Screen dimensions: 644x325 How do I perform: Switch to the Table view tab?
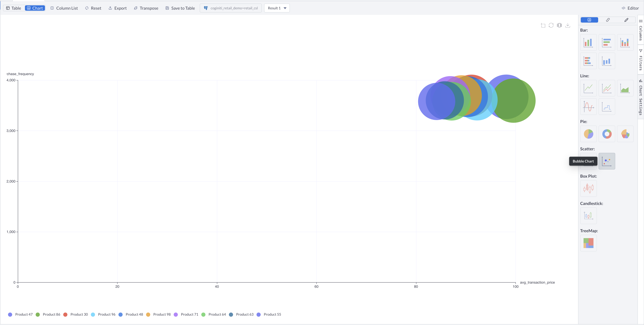pyautogui.click(x=14, y=8)
